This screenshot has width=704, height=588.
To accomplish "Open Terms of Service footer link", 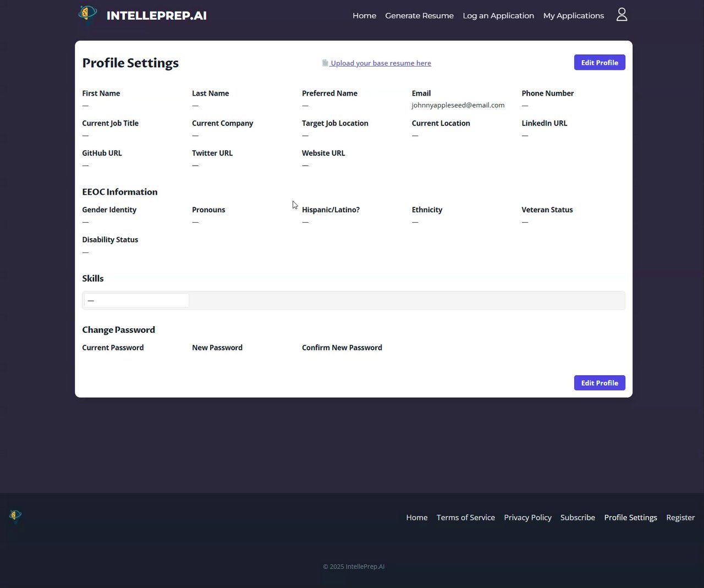I will click(466, 518).
